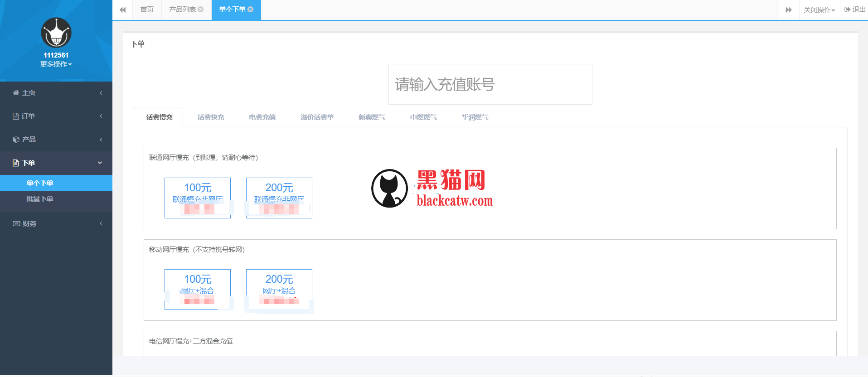The width and height of the screenshot is (868, 377).
Task: Click the 下单 panel title
Action: point(138,44)
